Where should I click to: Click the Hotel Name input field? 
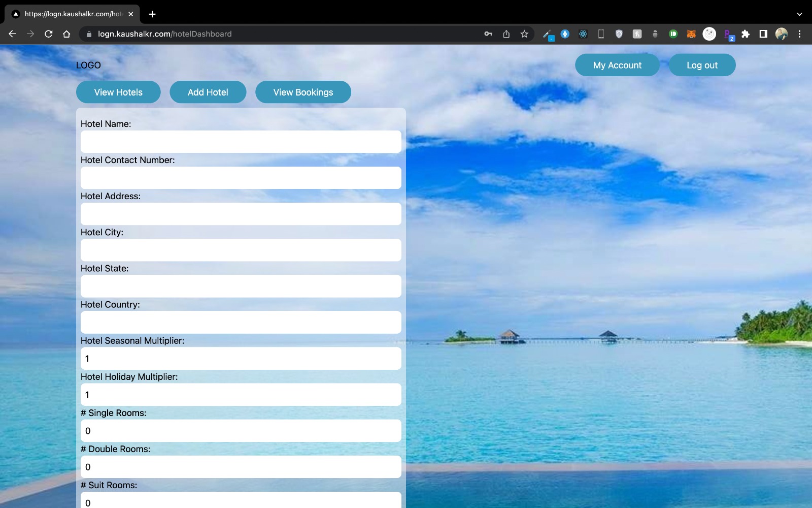pyautogui.click(x=241, y=142)
